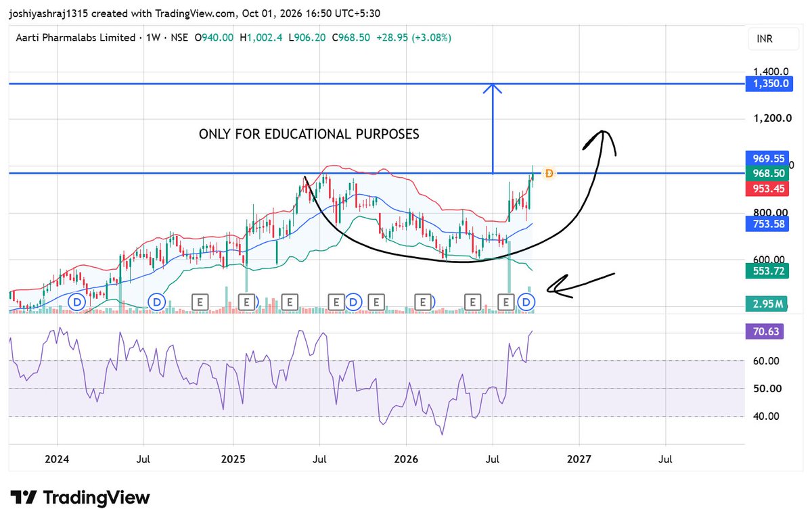
Task: Select the 969.55 blue price label
Action: tap(767, 159)
